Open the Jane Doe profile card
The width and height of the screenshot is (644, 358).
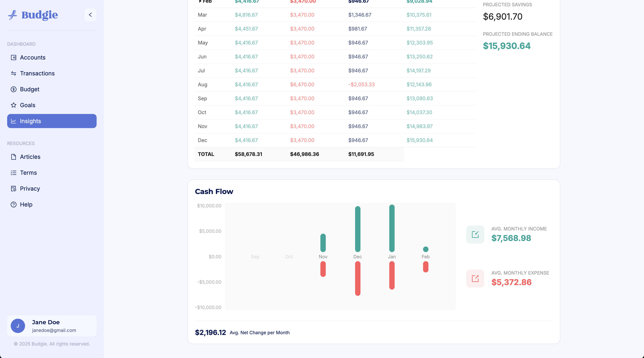click(x=52, y=326)
